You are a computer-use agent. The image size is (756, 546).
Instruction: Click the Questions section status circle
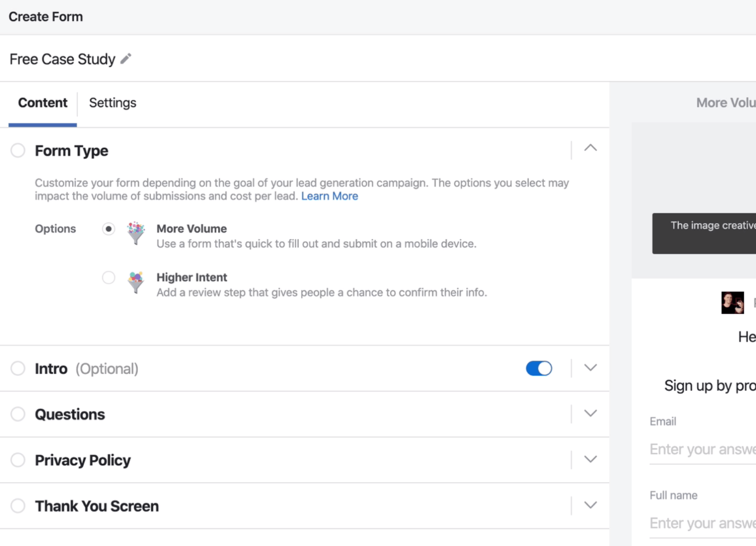(18, 414)
